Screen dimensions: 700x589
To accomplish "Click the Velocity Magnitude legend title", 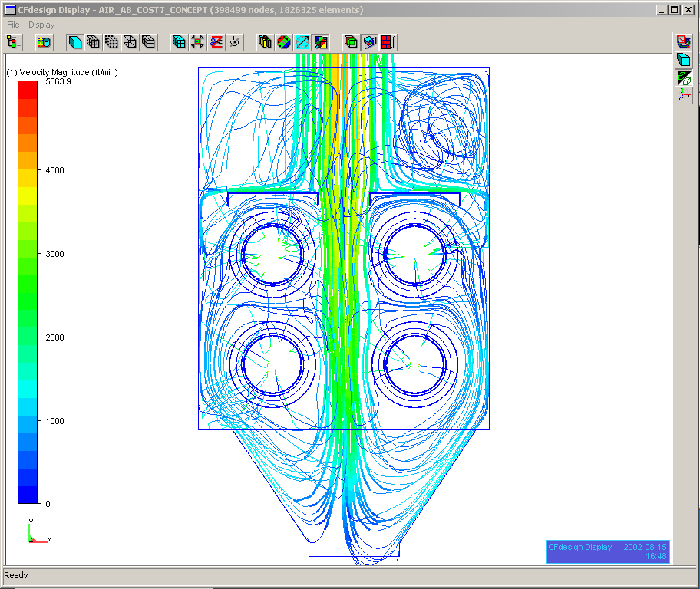I will (x=61, y=72).
